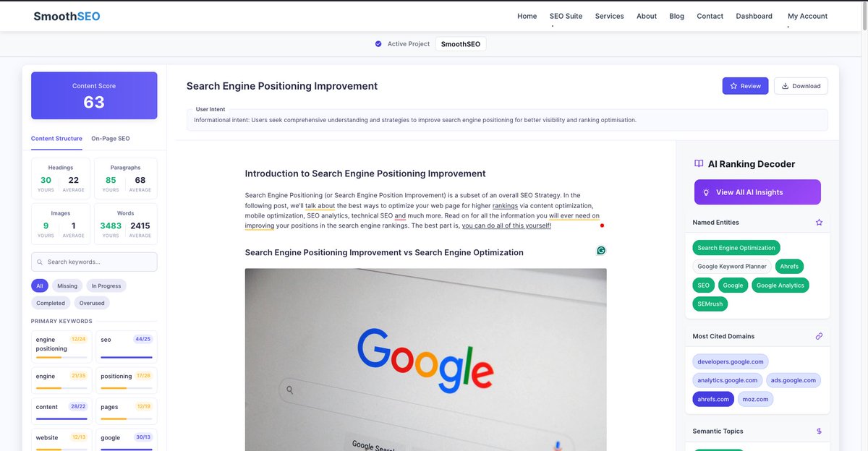This screenshot has height=451, width=868.
Task: Open the SEO Suite dropdown menu
Action: pos(566,16)
